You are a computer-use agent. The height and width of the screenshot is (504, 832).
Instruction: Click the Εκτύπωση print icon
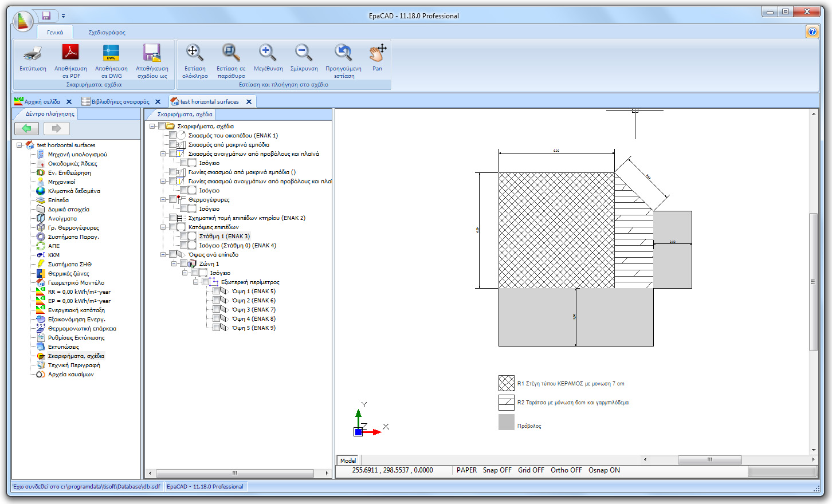[33, 54]
